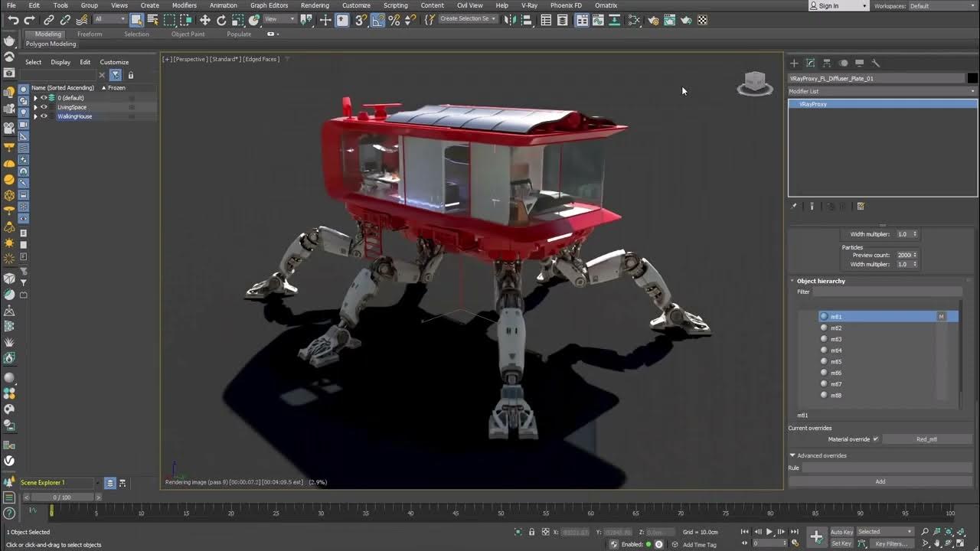Image resolution: width=980 pixels, height=551 pixels.
Task: Open the Render Setup teapot icon
Action: tap(653, 21)
